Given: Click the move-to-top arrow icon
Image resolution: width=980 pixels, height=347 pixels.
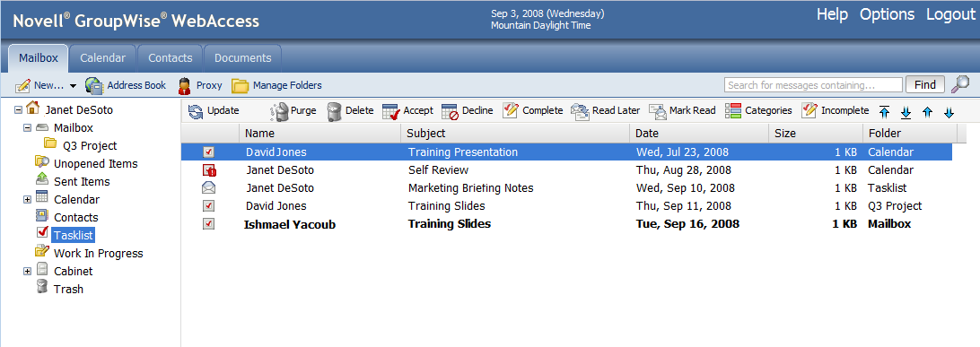Looking at the screenshot, I should [x=884, y=112].
